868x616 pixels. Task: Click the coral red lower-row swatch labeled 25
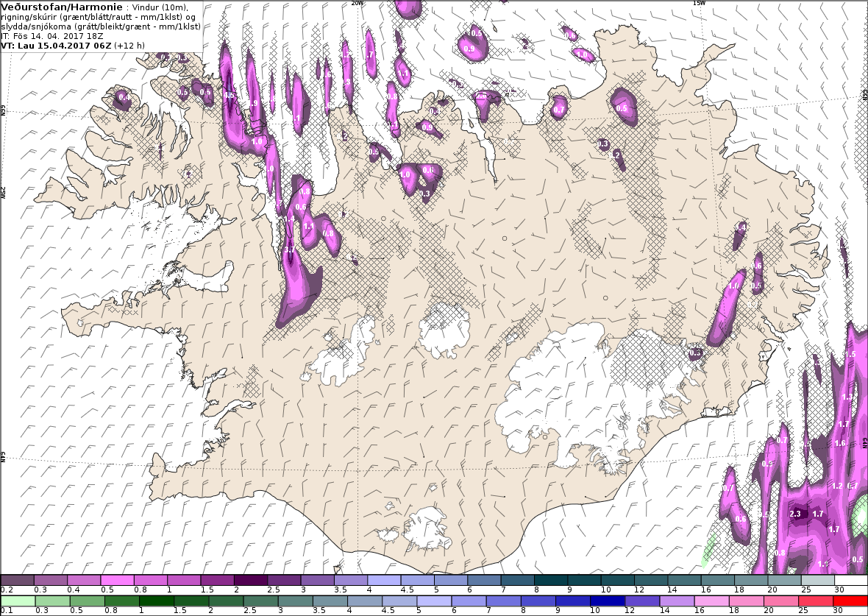click(x=816, y=601)
